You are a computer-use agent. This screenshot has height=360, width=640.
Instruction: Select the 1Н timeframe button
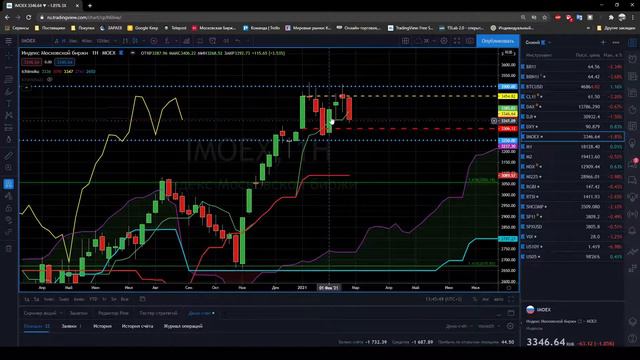(x=64, y=41)
